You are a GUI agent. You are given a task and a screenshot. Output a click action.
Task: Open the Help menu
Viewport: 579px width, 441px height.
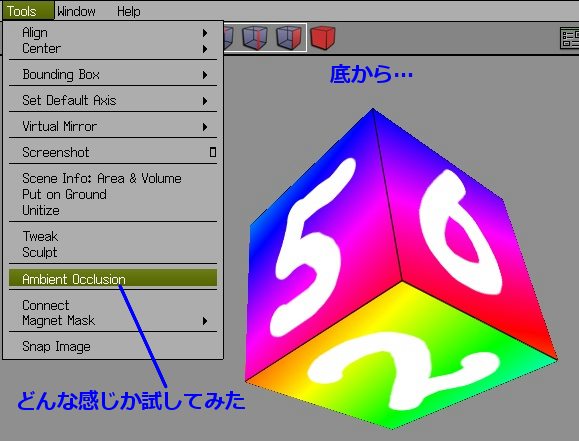tap(129, 11)
